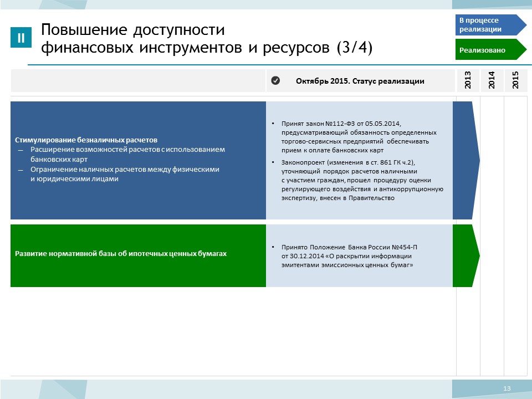Click the 2013 year column header
This screenshot has height=399, width=532.
coord(468,80)
